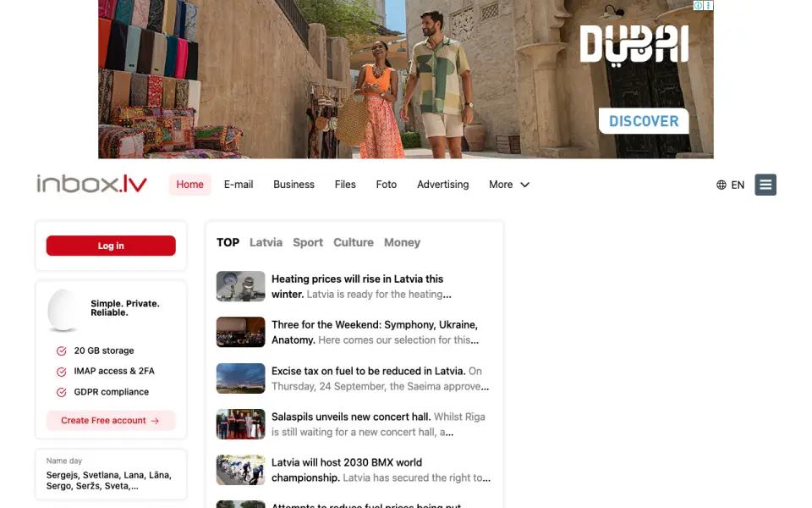Click the BMX championship thumbnail
812x508 pixels.
tap(241, 470)
